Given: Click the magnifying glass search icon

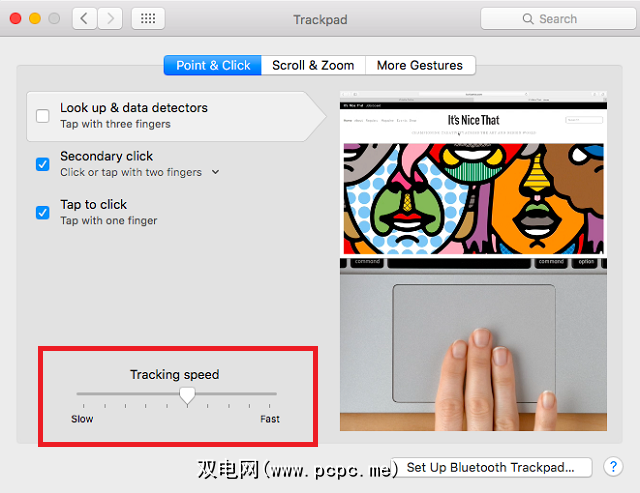Looking at the screenshot, I should 528,19.
